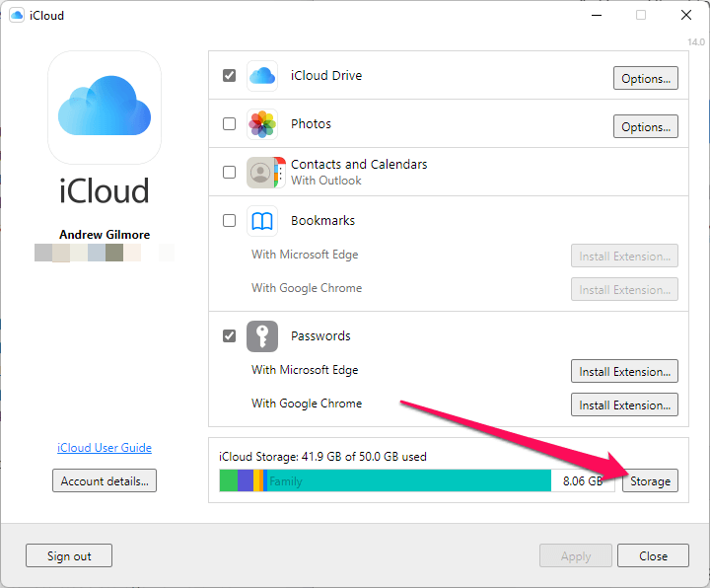The image size is (710, 588).
Task: Click the 'Contacts and Calendars' label
Action: (359, 164)
